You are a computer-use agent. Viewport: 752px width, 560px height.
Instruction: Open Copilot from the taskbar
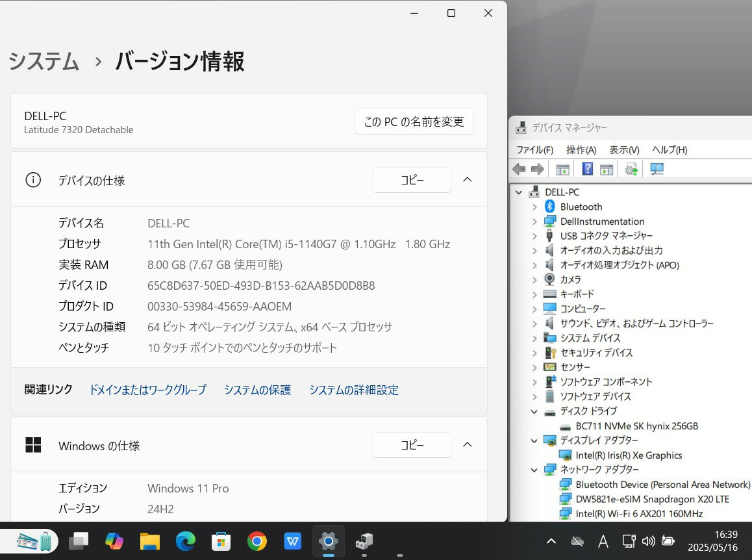tap(114, 541)
